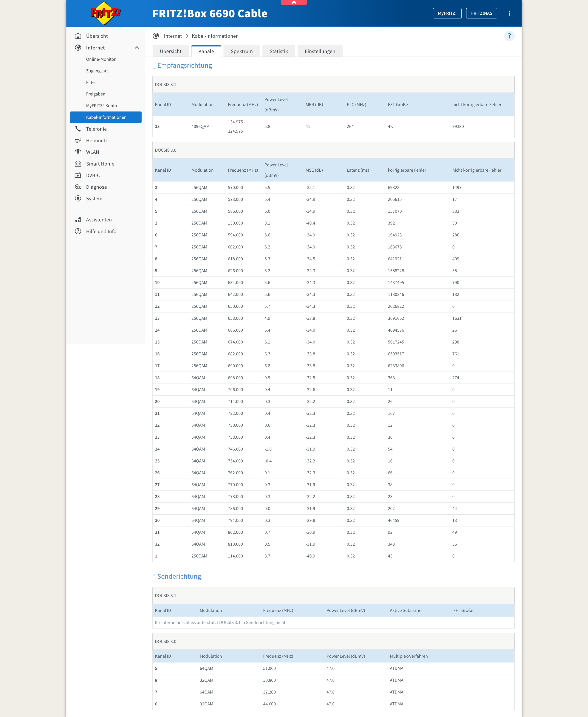Viewport: 588px width, 717px height.
Task: Click the Internet breadcrumb link
Action: (x=173, y=36)
